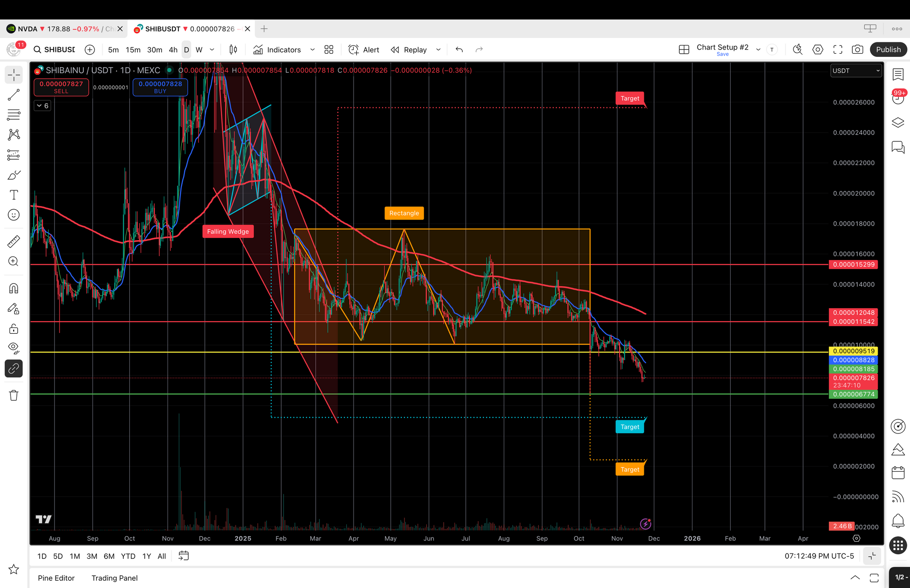Click the trash remove objects icon

14,395
